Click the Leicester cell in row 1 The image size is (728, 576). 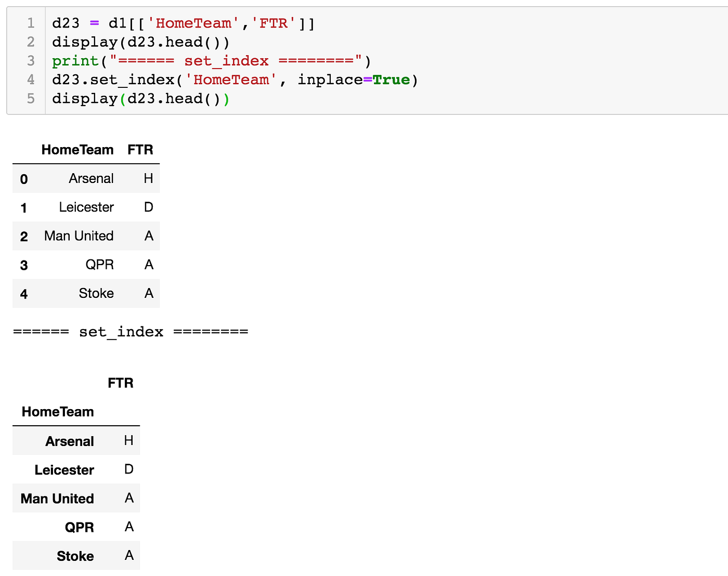(x=86, y=207)
